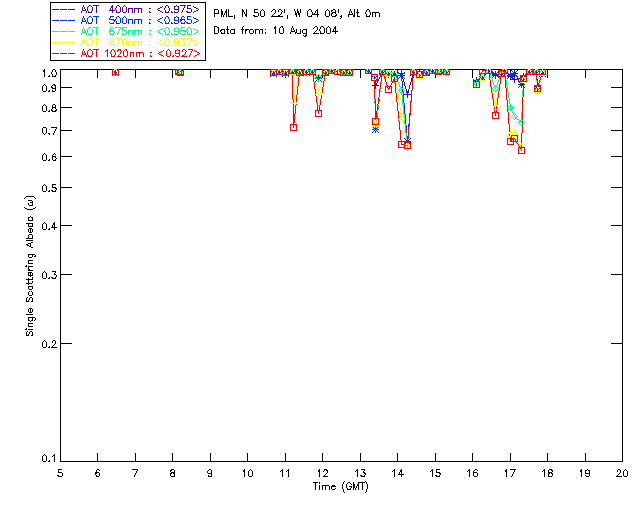The height and width of the screenshot is (512, 640).
Task: Select the hour 6 time-axis label
Action: [98, 473]
